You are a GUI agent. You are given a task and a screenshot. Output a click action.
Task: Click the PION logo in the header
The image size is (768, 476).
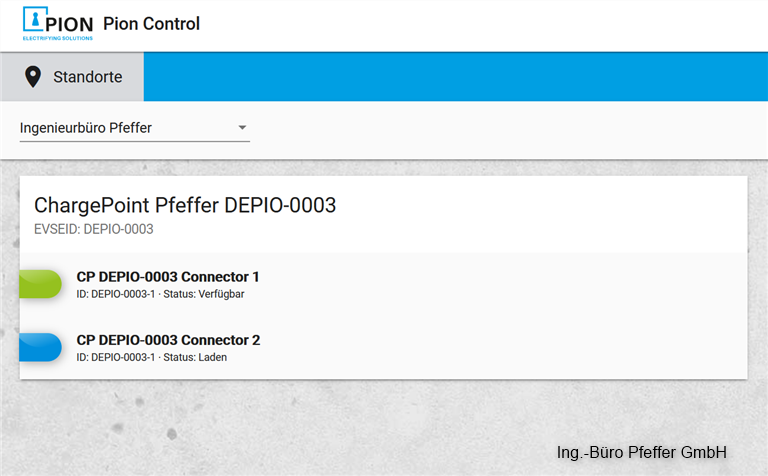click(x=57, y=23)
